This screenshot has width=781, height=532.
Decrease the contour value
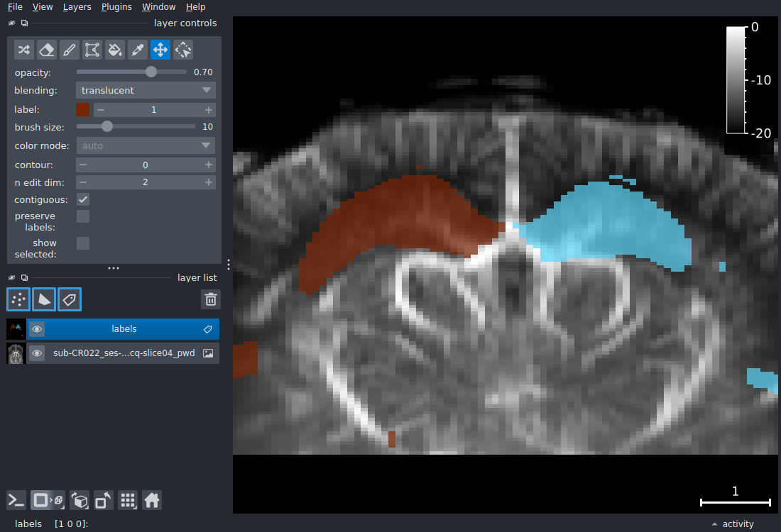83,165
